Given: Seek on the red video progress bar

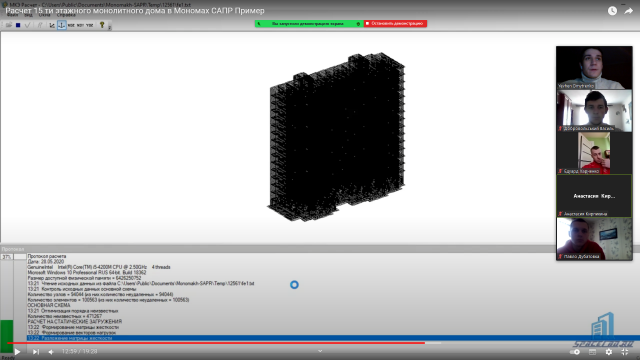Looking at the screenshot, I should [x=216, y=343].
